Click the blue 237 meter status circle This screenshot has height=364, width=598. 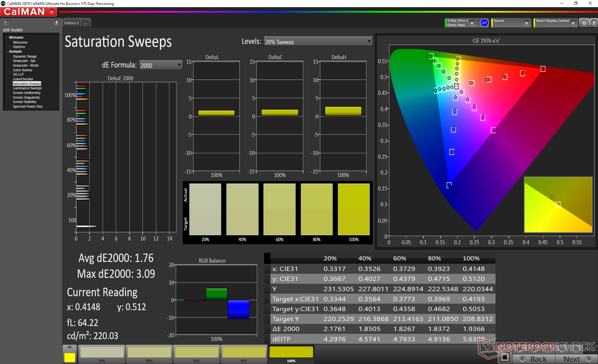point(484,23)
